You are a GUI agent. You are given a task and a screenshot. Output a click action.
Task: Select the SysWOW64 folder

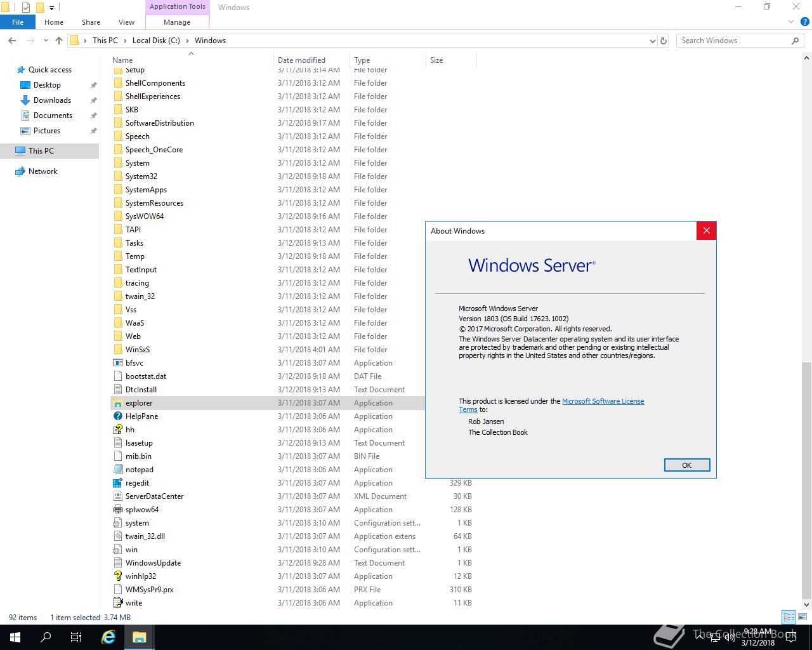click(145, 216)
